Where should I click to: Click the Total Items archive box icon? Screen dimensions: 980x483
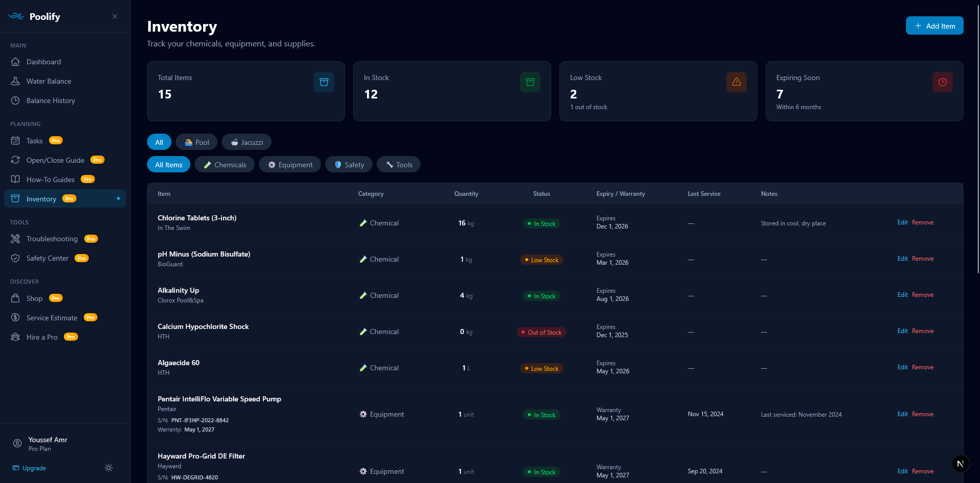click(x=324, y=82)
